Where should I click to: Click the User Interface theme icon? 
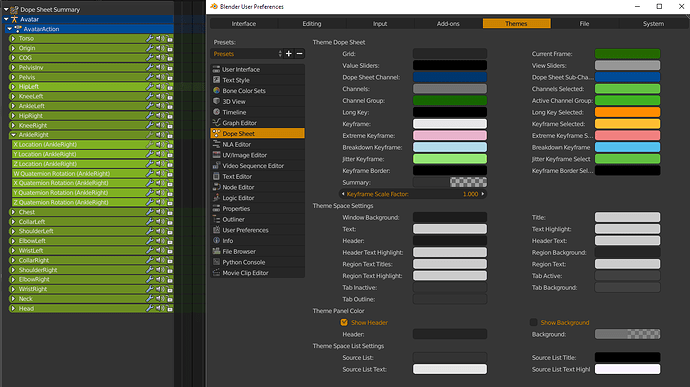click(217, 69)
